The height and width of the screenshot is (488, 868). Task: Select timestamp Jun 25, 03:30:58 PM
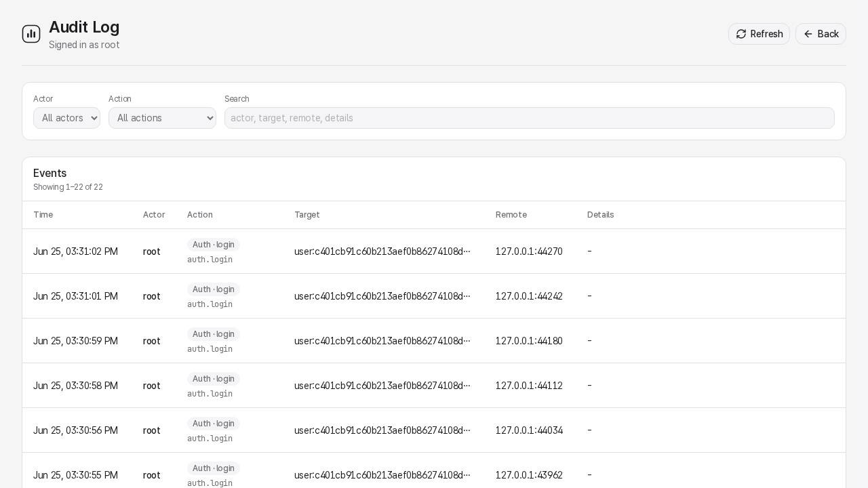click(x=75, y=386)
